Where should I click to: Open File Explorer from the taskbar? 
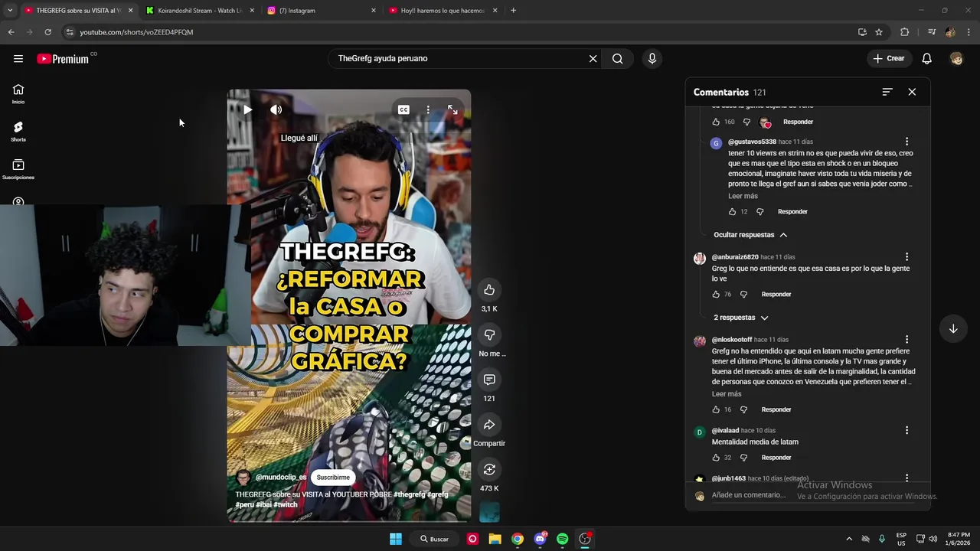pyautogui.click(x=495, y=539)
